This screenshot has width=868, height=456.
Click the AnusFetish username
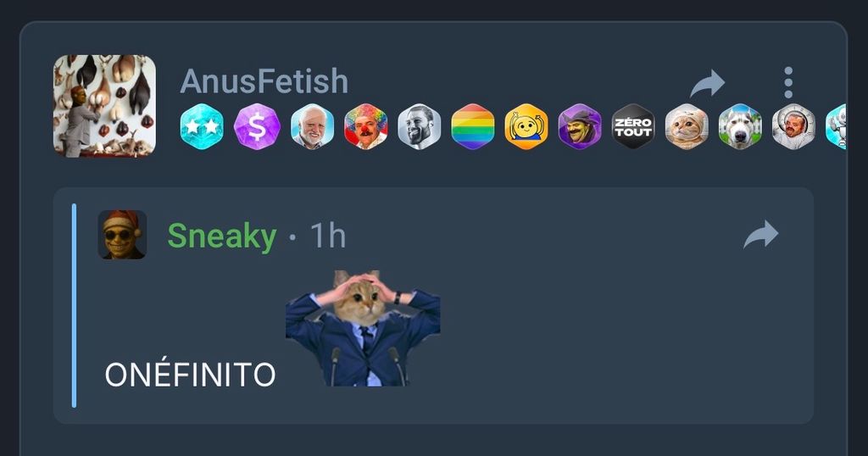(x=264, y=81)
